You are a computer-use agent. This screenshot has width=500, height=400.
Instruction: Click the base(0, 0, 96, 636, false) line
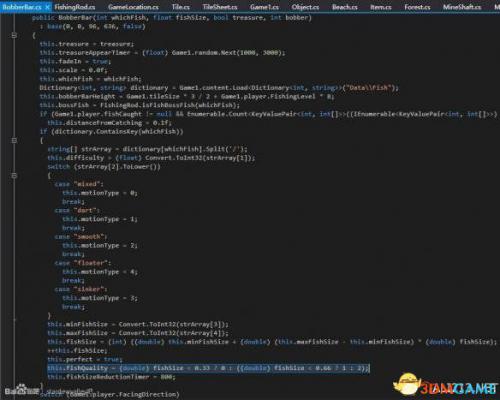93,26
